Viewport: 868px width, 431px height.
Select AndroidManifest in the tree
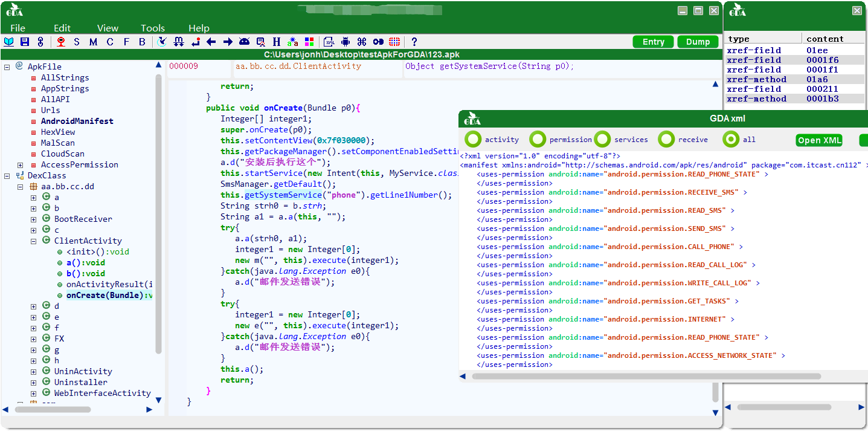point(77,121)
